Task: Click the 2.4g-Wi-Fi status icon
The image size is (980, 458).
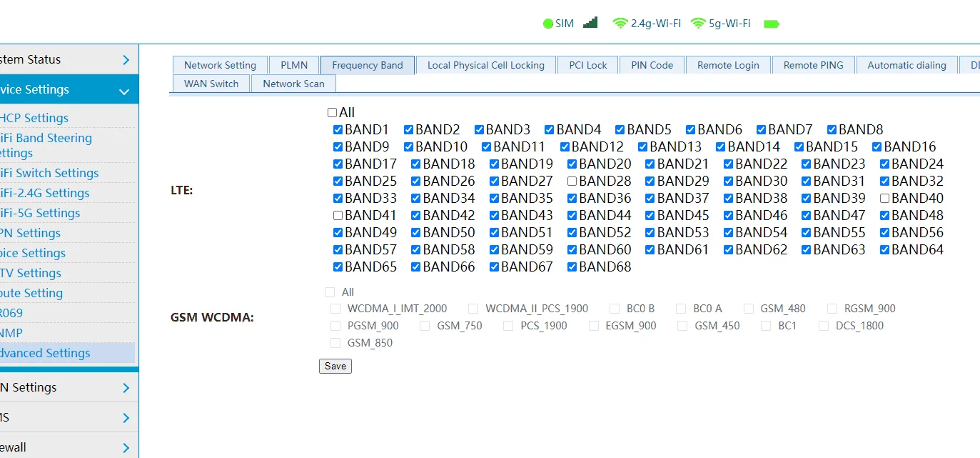Action: click(620, 23)
